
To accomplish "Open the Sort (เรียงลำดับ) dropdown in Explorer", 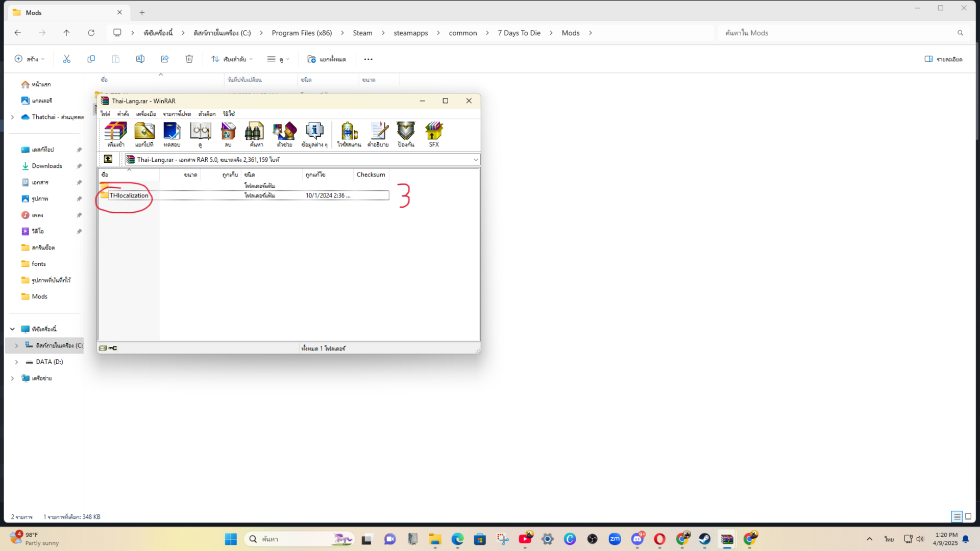I will pos(232,59).
